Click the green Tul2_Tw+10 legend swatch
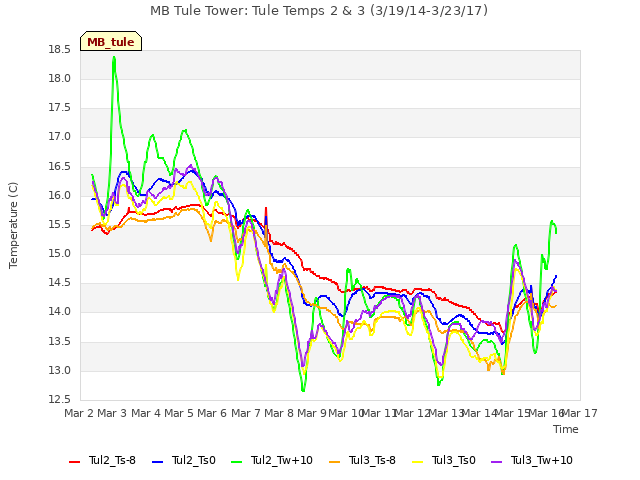This screenshot has width=640, height=480. tap(237, 462)
